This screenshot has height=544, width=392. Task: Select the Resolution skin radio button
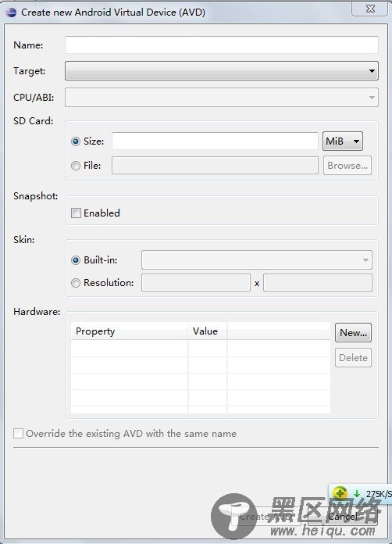coord(76,283)
